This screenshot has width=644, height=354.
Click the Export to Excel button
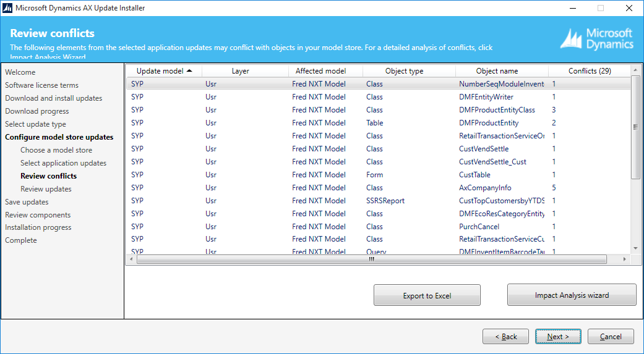pyautogui.click(x=427, y=295)
